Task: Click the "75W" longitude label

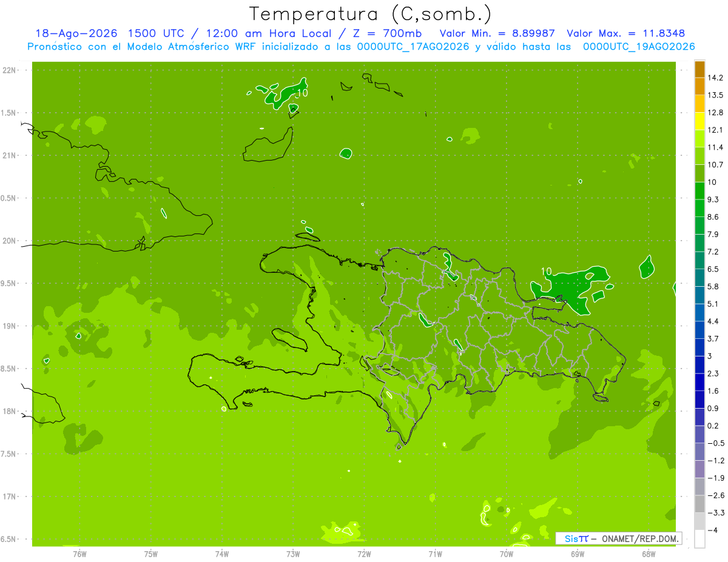Action: 151,555
